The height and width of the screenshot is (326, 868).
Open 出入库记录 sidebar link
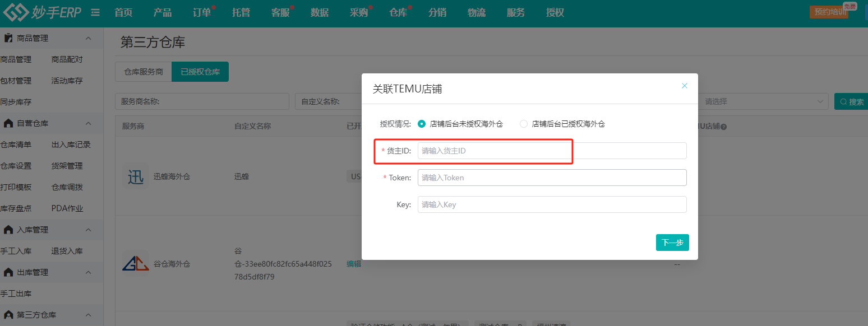click(71, 145)
